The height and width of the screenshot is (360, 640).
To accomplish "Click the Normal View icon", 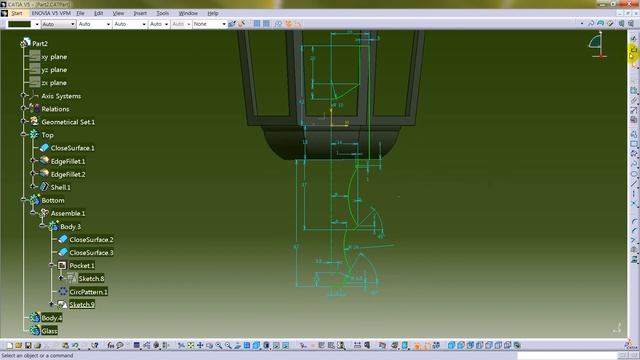I will (x=238, y=346).
